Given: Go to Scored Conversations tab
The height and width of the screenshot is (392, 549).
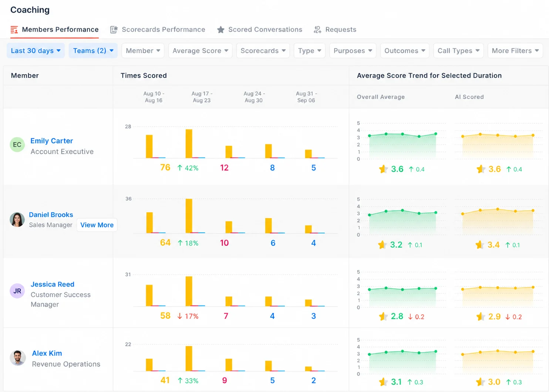Looking at the screenshot, I should click(259, 30).
